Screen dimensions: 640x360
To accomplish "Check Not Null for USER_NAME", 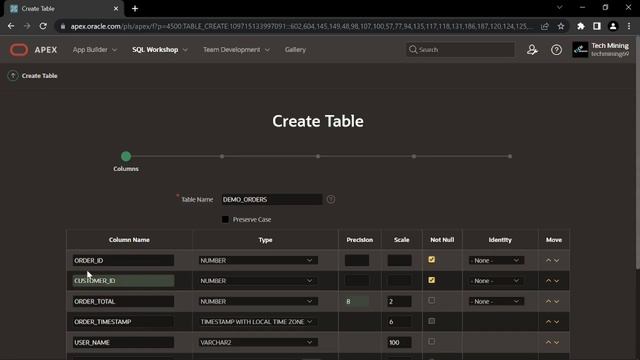I will pyautogui.click(x=431, y=342).
